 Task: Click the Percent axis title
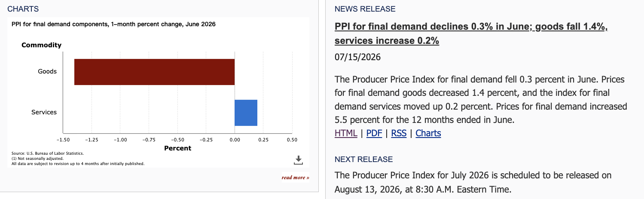click(178, 148)
